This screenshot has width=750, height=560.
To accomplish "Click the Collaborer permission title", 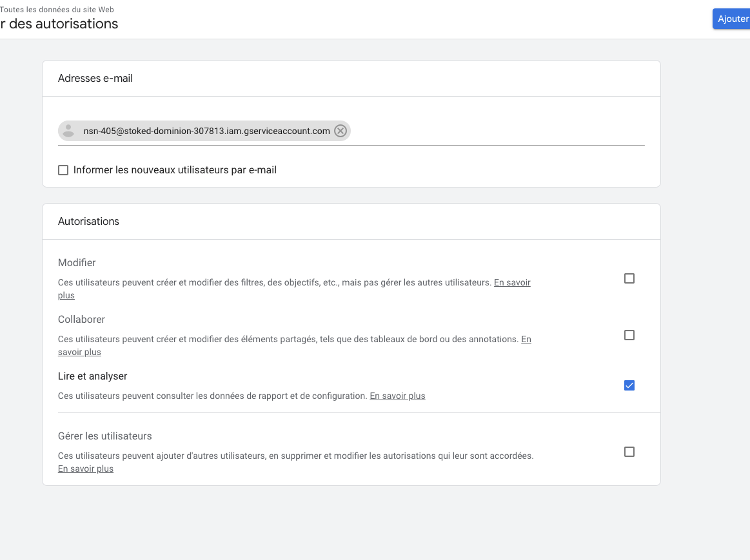I will point(81,320).
